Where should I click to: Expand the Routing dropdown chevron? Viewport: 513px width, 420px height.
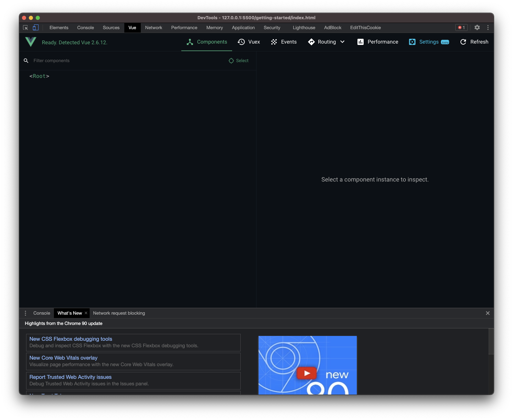pos(342,42)
